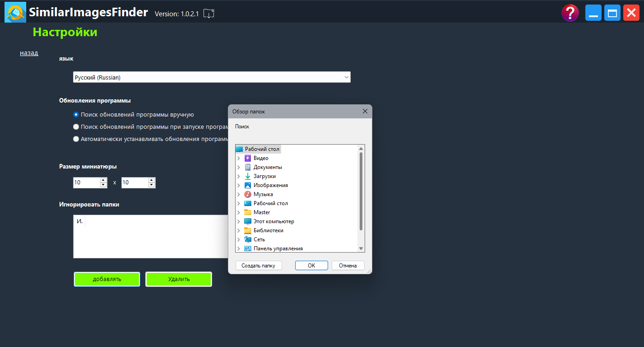Select the Музыка tree item label

point(263,194)
